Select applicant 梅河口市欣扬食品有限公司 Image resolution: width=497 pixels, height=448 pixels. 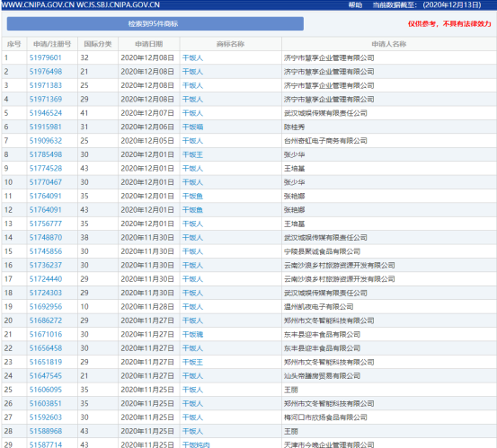[x=325, y=417]
